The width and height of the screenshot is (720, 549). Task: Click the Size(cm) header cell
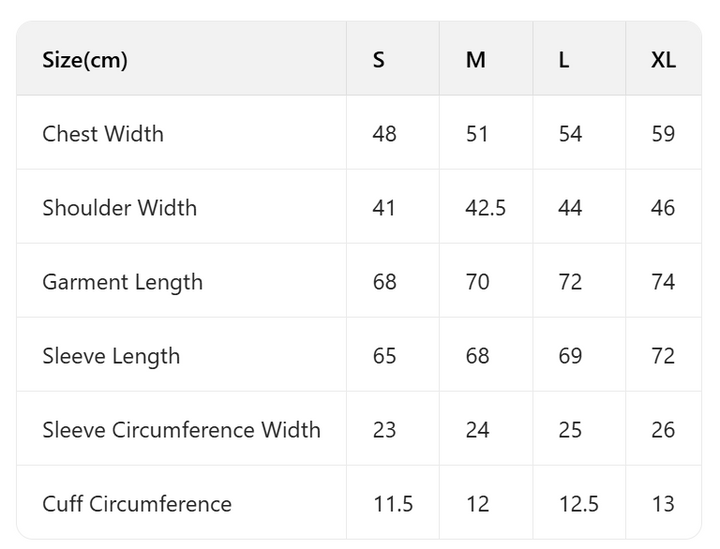point(85,60)
